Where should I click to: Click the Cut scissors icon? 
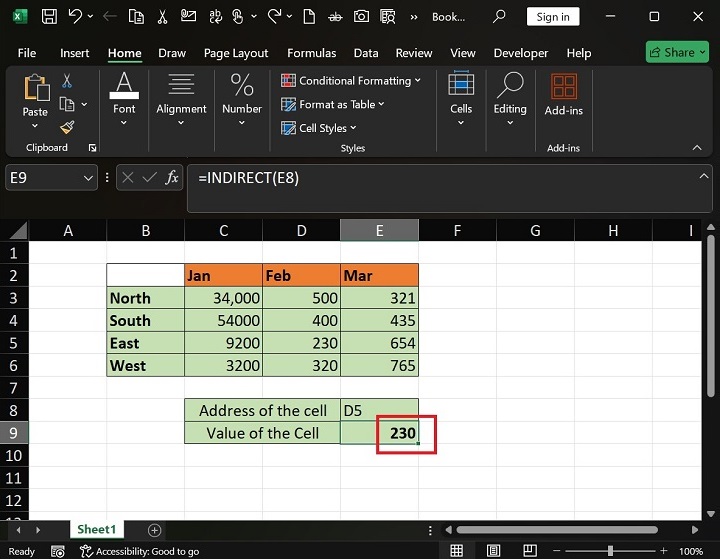click(67, 81)
